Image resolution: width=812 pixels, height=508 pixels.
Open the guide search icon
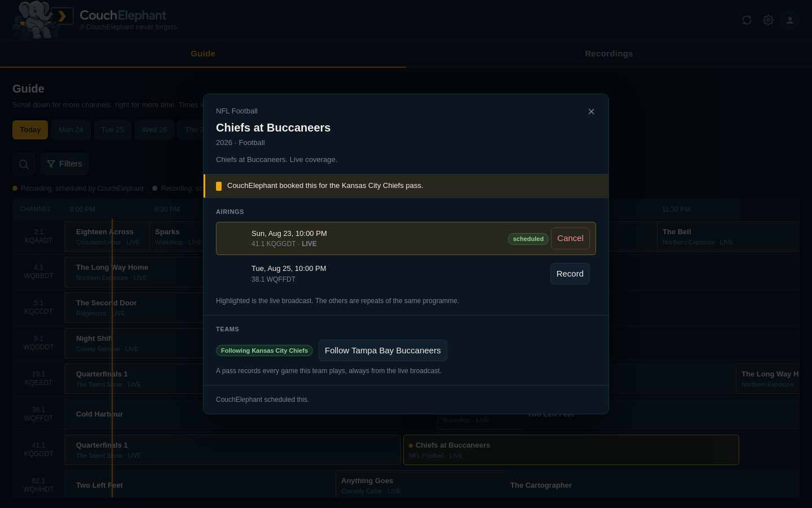coord(24,164)
